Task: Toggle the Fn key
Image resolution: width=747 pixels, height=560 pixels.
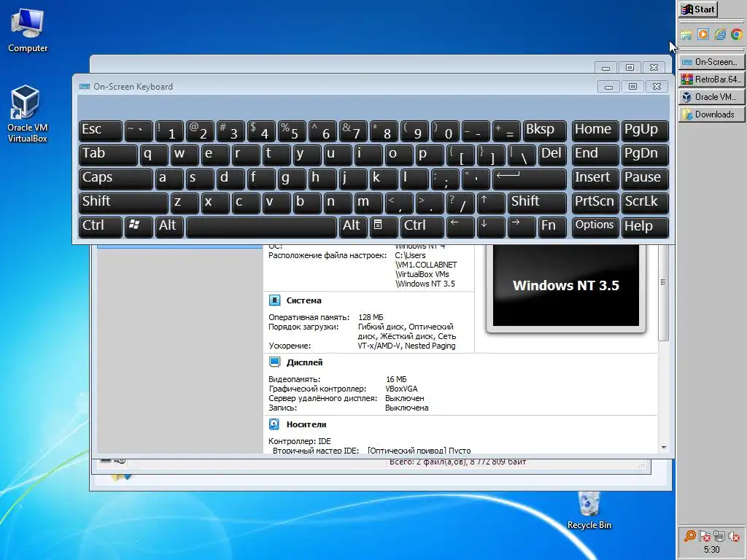Action: click(x=552, y=227)
